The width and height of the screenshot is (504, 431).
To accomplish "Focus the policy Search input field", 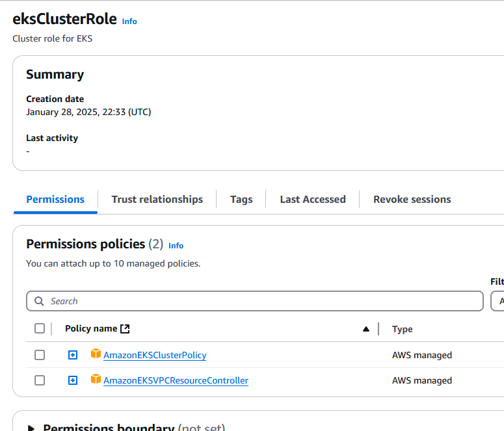I will (x=260, y=301).
